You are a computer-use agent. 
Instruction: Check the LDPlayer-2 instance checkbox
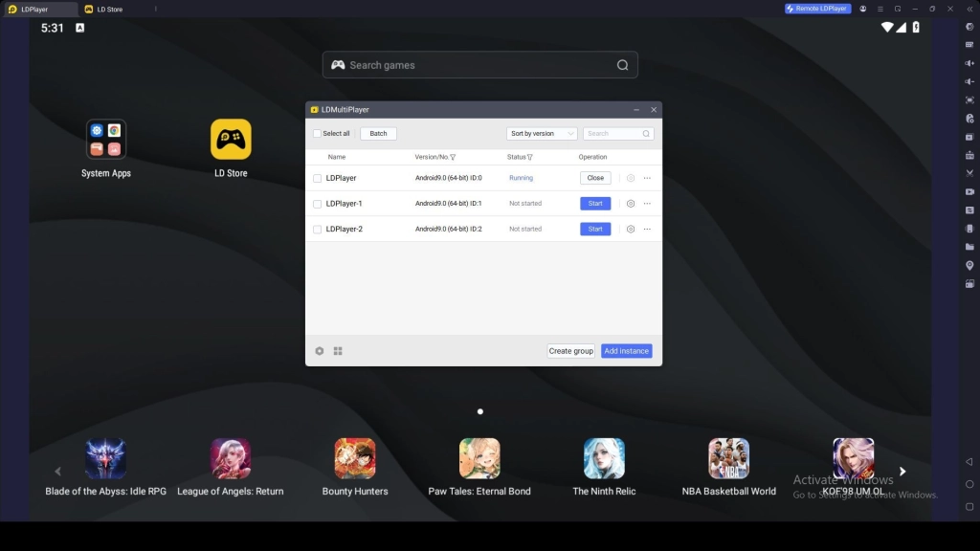[317, 229]
